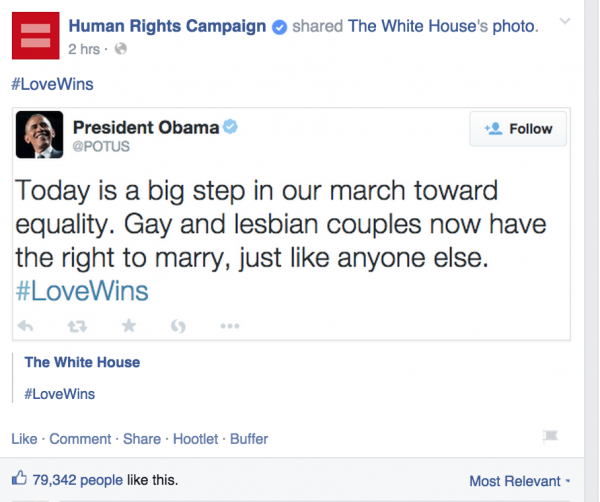Expand the post options chevron at top right
The width and height of the screenshot is (600, 502).
pyautogui.click(x=565, y=21)
